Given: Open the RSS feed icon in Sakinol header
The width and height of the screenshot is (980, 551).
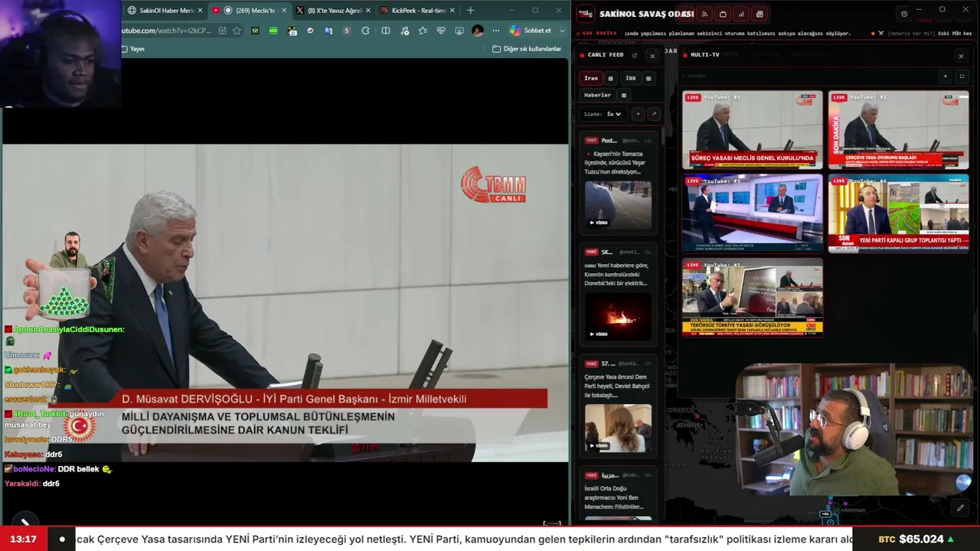Looking at the screenshot, I should [x=704, y=14].
